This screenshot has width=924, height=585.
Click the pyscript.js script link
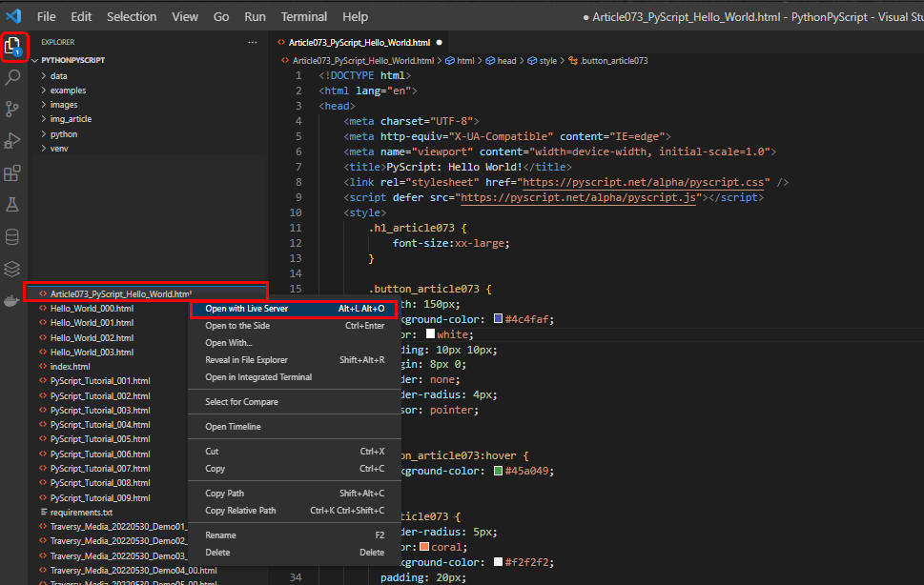click(x=578, y=197)
